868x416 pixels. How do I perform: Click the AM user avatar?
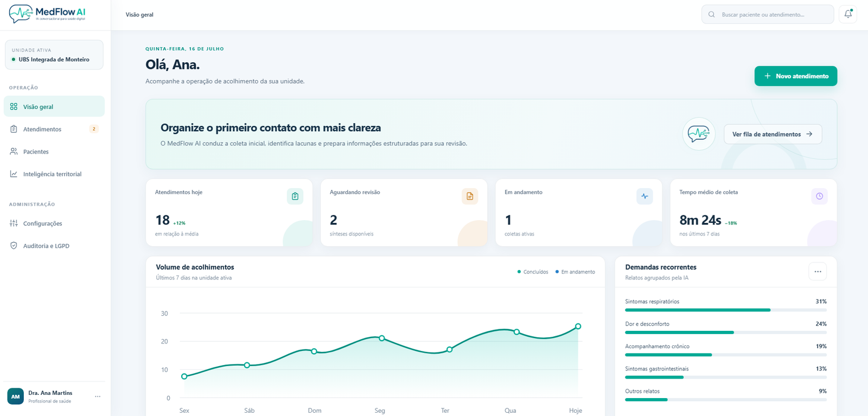click(15, 396)
